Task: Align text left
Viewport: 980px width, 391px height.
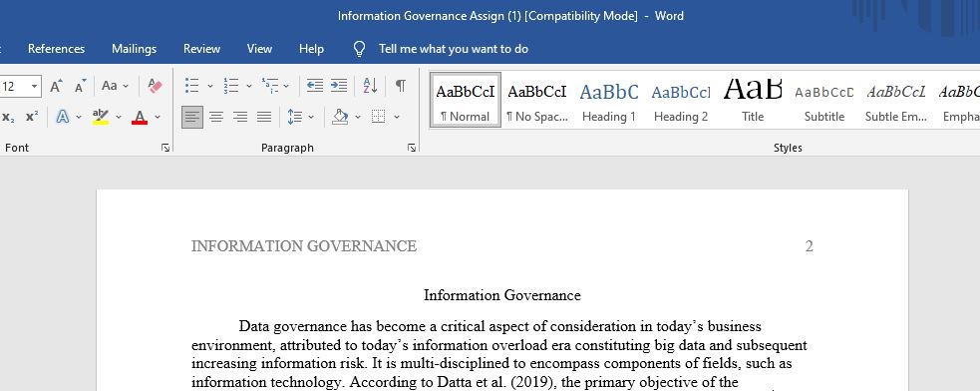Action: pos(192,117)
